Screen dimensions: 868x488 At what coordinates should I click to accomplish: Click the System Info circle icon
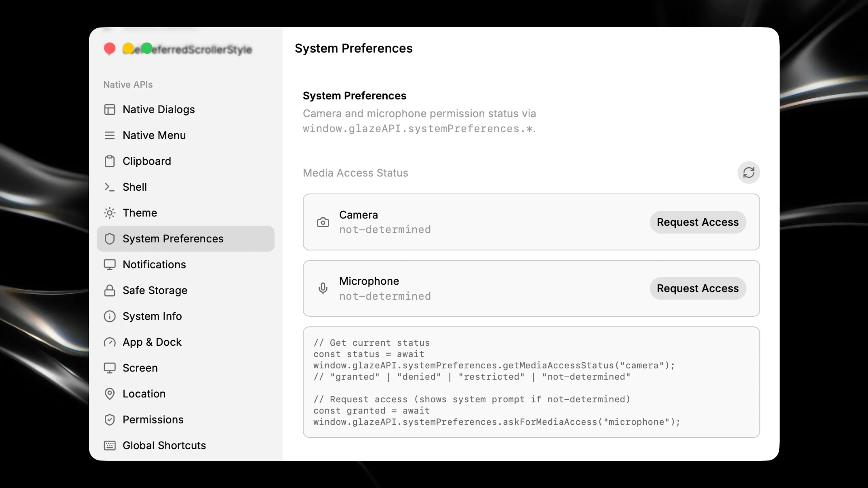(110, 316)
